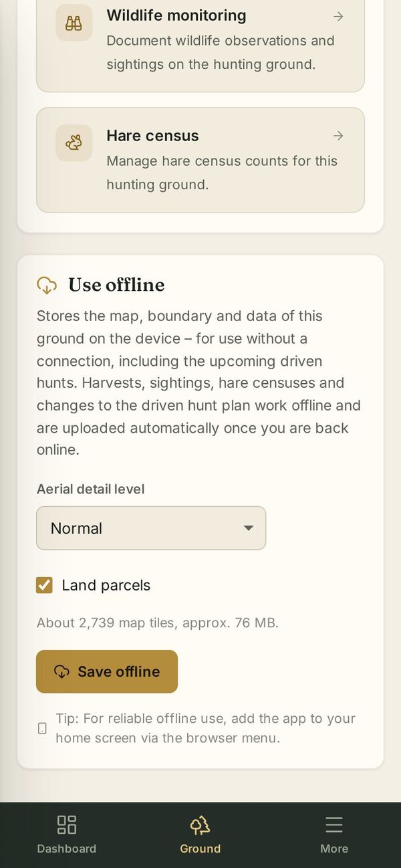Click the phone icon beside the tip text
401x868 pixels.
coord(42,728)
